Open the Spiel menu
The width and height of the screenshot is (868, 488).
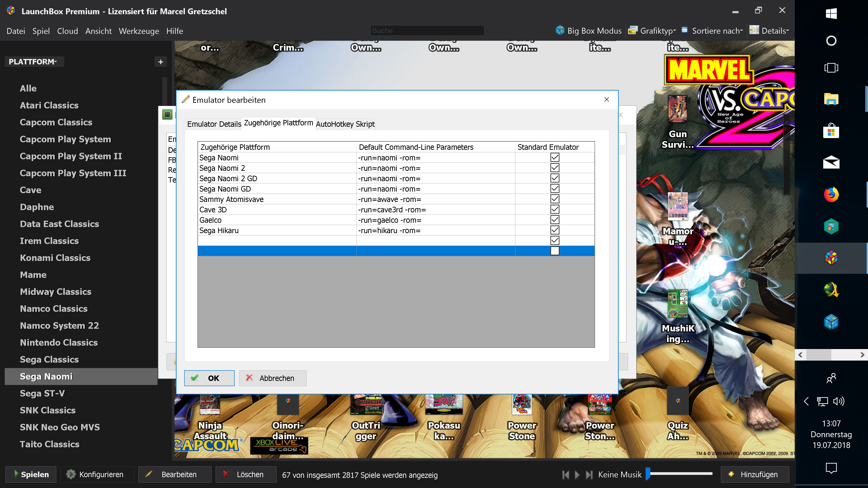pos(41,31)
